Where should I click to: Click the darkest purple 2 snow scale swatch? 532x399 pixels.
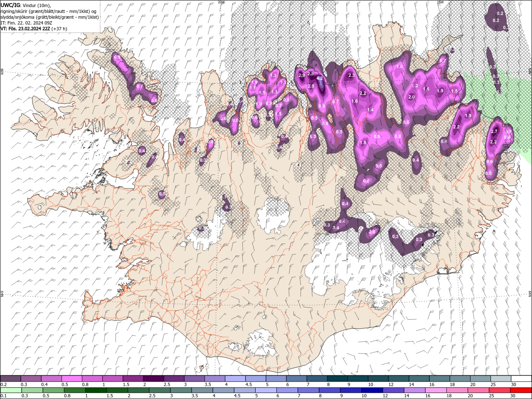point(153,379)
